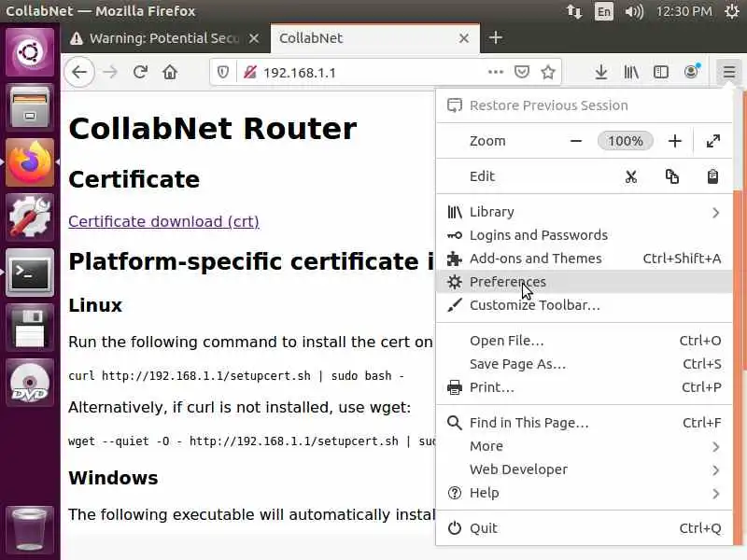Click the Paste clipboard icon
Viewport: 747px width, 560px height.
(712, 176)
